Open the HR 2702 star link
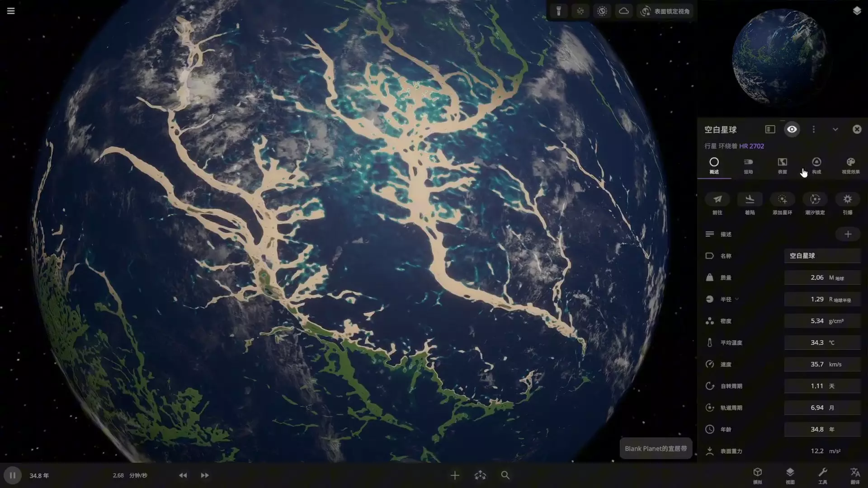 (x=751, y=146)
